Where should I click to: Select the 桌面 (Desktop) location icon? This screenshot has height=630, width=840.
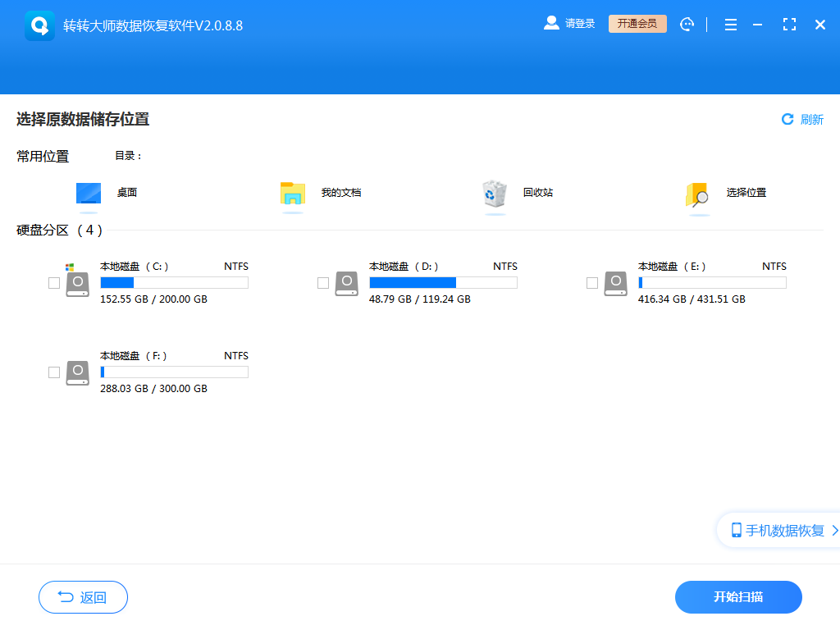(x=89, y=192)
